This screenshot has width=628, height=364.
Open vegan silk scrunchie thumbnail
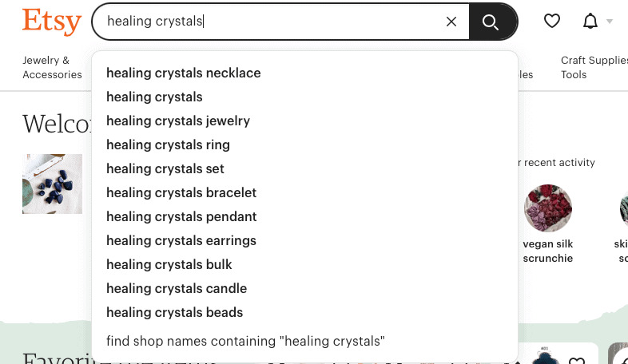[548, 208]
